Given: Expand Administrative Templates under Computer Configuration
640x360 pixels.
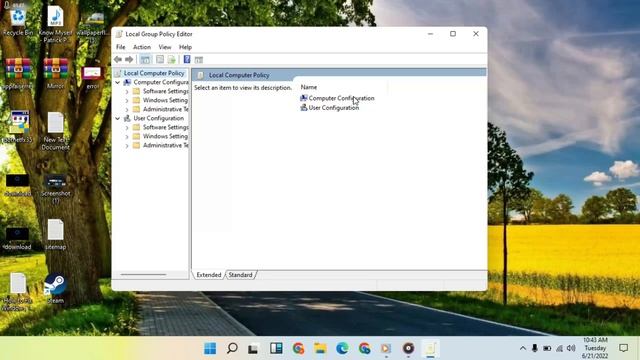Looking at the screenshot, I should click(127, 109).
